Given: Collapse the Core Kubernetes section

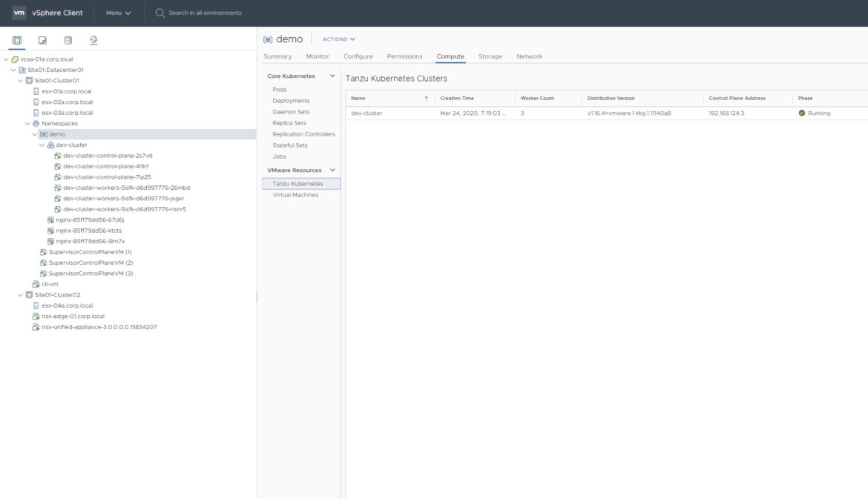Looking at the screenshot, I should click(x=332, y=76).
